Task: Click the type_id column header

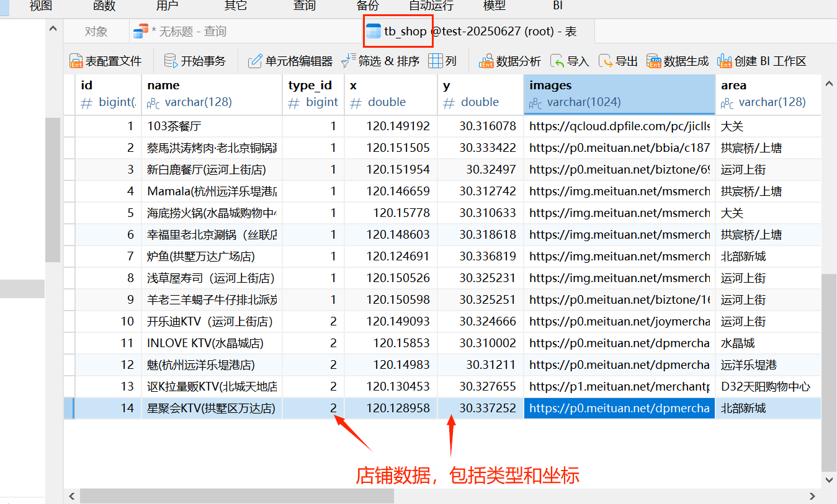Action: pyautogui.click(x=313, y=94)
